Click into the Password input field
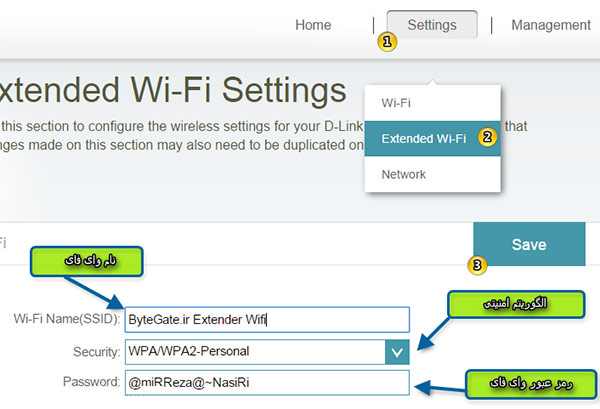The image size is (600, 409). click(x=267, y=383)
